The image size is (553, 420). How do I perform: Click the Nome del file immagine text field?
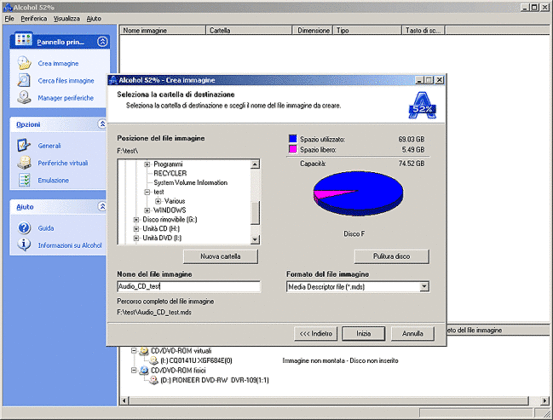189,286
